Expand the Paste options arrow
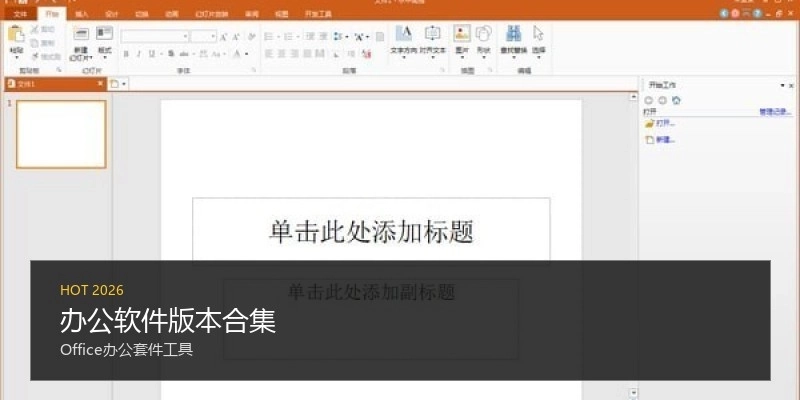Viewport: 800px width, 400px height. click(x=16, y=58)
